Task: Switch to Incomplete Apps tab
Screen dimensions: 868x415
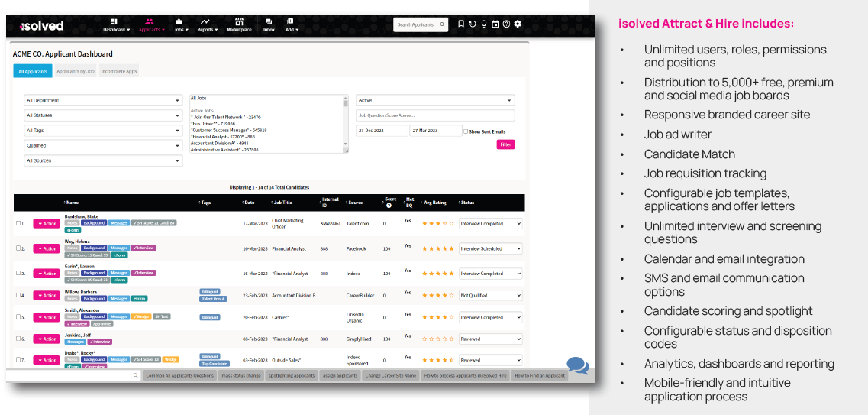Action: pos(119,71)
